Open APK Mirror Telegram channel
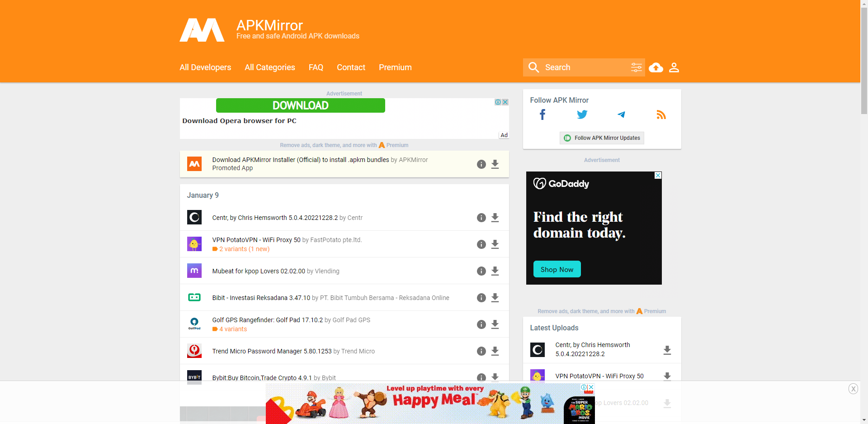The width and height of the screenshot is (868, 424). (x=622, y=114)
